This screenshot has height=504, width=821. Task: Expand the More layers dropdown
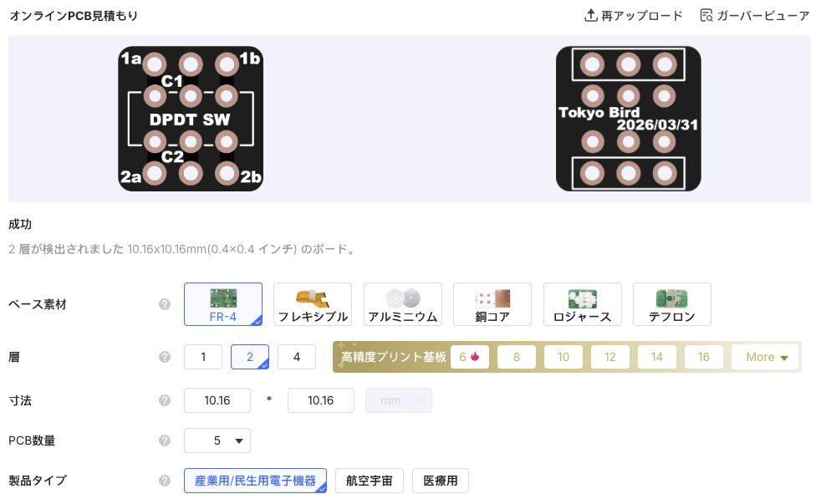(767, 357)
